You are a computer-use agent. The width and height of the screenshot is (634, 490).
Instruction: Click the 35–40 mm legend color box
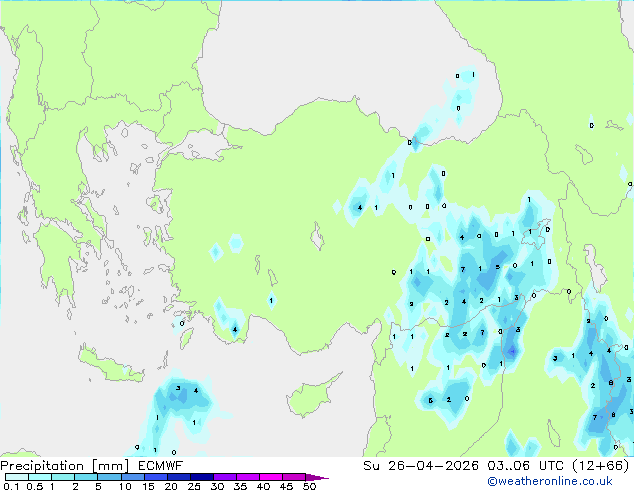tap(247, 477)
